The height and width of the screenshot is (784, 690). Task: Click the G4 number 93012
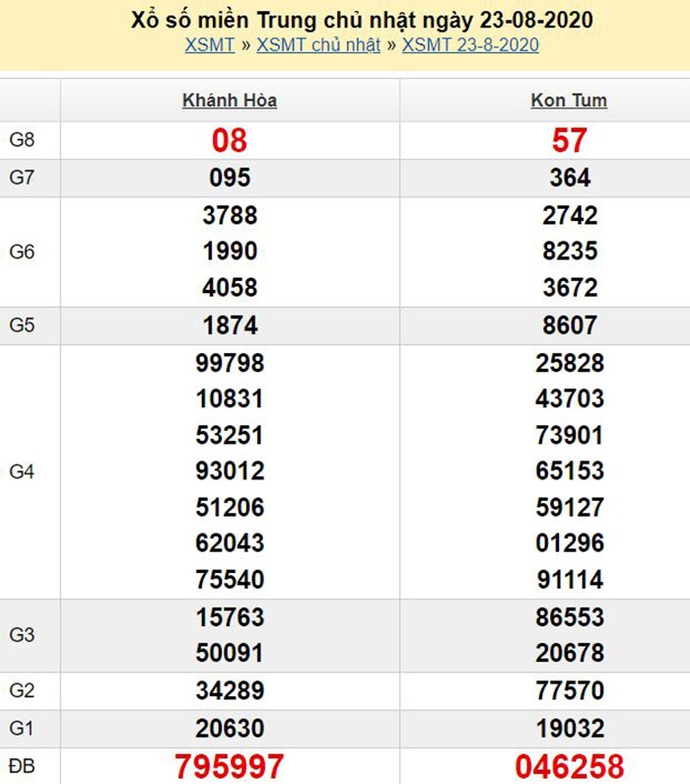coord(230,471)
